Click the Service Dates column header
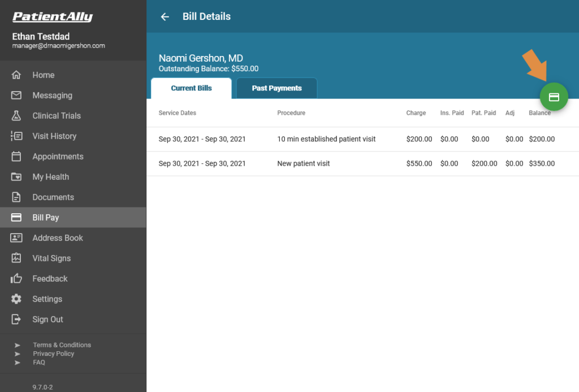 (177, 113)
